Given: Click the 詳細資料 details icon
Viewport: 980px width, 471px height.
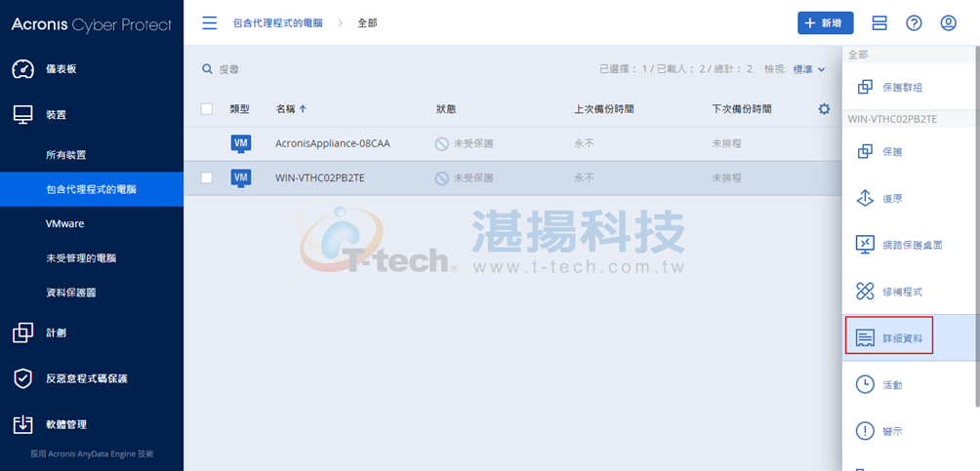Looking at the screenshot, I should pos(865,338).
